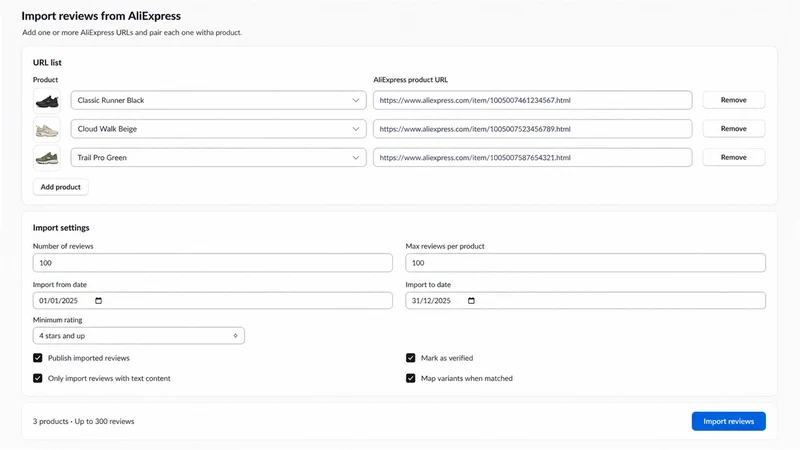Toggle Map variants when matched checkbox

[x=411, y=378]
